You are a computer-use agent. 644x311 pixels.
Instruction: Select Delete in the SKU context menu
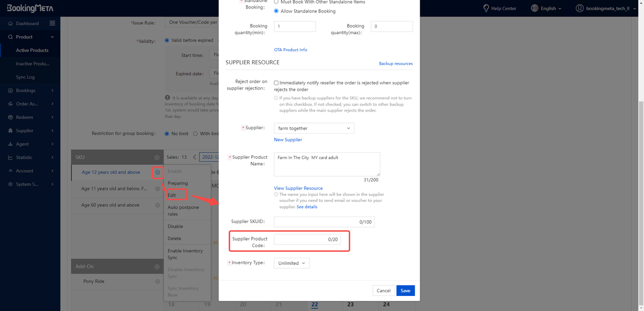[x=174, y=239]
